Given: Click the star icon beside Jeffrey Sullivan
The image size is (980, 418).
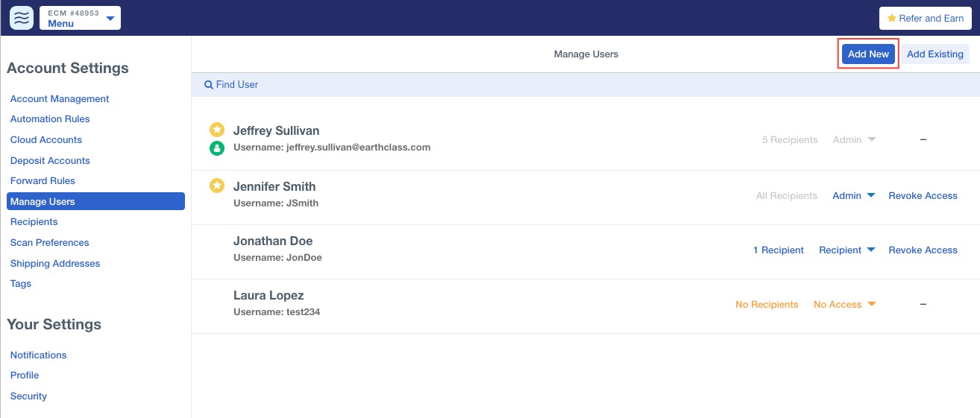Looking at the screenshot, I should pyautogui.click(x=217, y=130).
